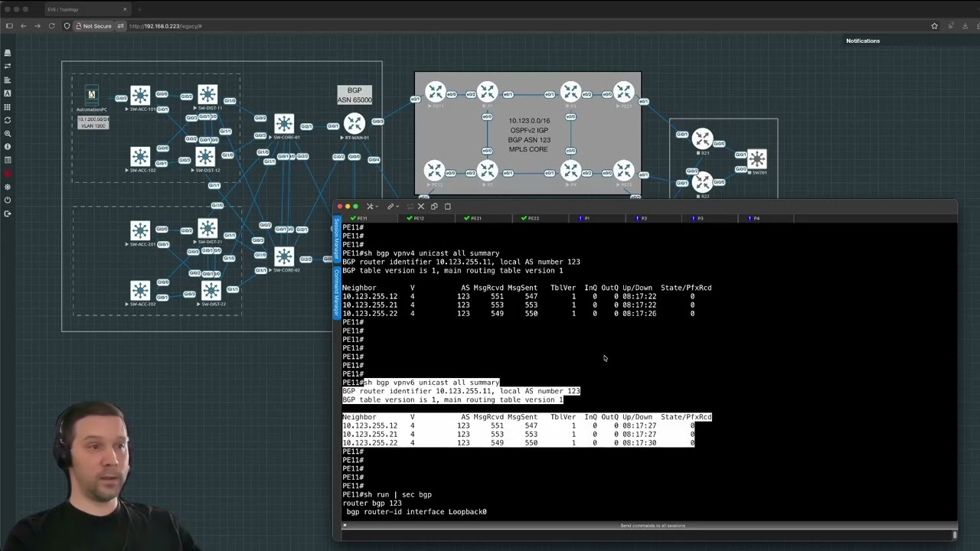Click the terminal disconnect X toolbar icon
The height and width of the screenshot is (551, 980).
420,206
